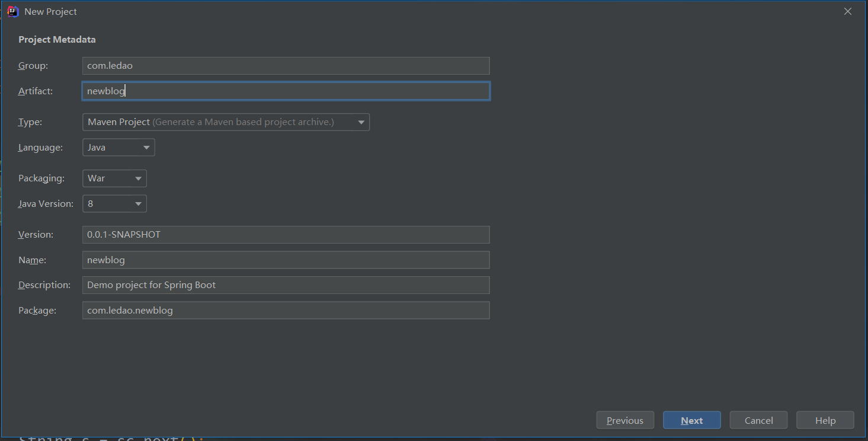Click the Next button

[691, 420]
